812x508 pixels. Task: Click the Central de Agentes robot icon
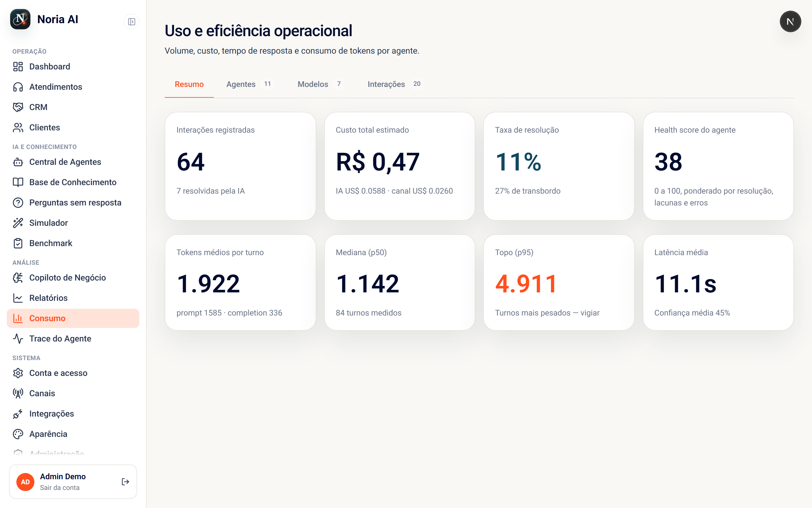click(18, 162)
